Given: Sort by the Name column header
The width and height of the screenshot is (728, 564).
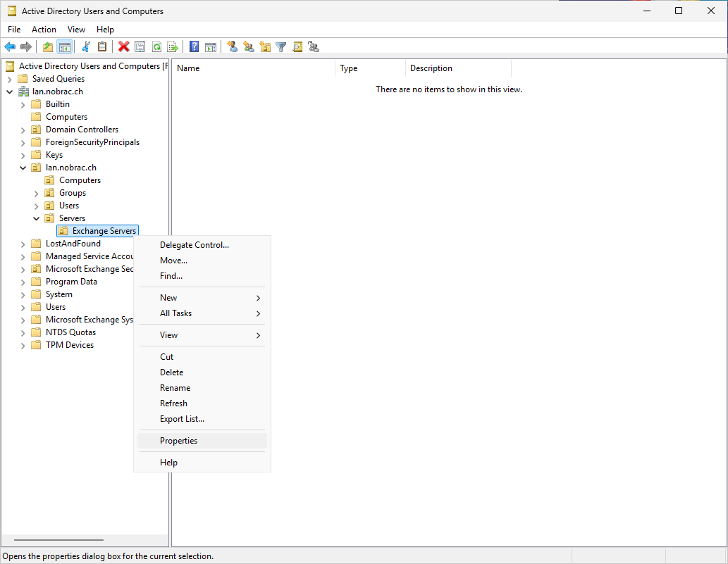Looking at the screenshot, I should pos(254,68).
